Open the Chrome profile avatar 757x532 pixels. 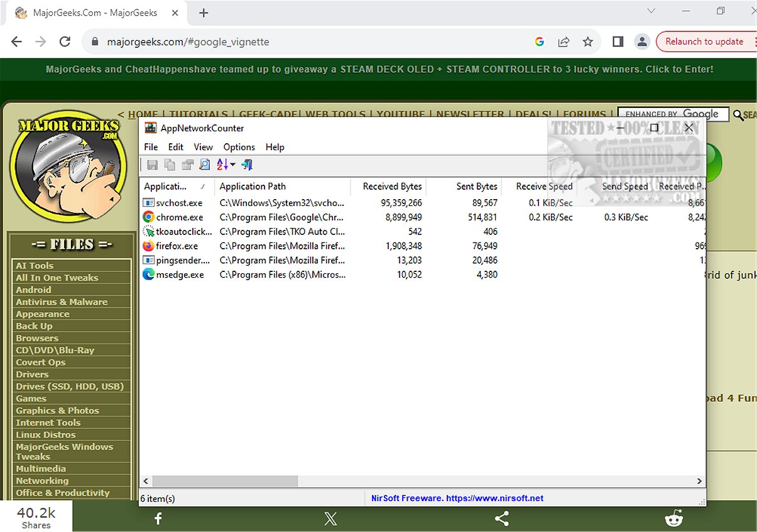pyautogui.click(x=641, y=41)
